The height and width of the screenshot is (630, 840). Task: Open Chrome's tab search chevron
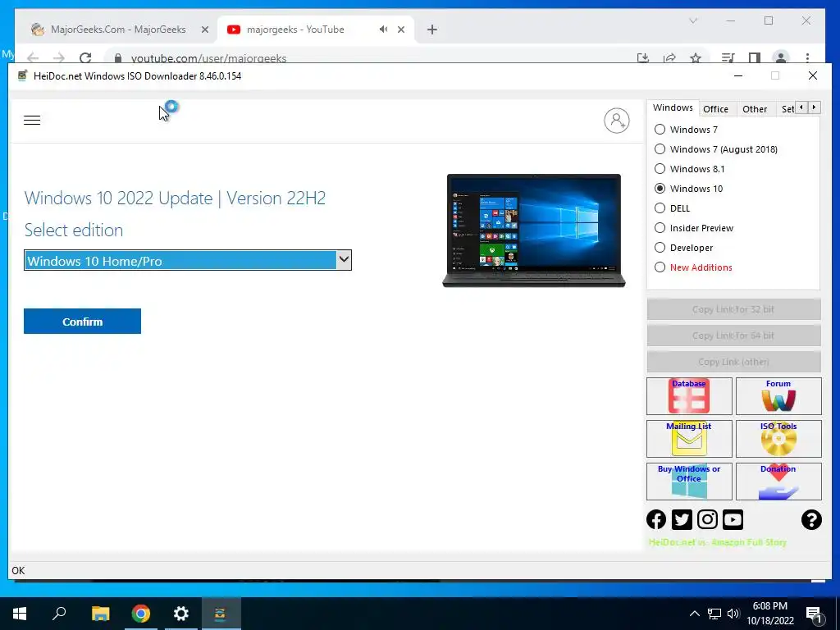693,21
